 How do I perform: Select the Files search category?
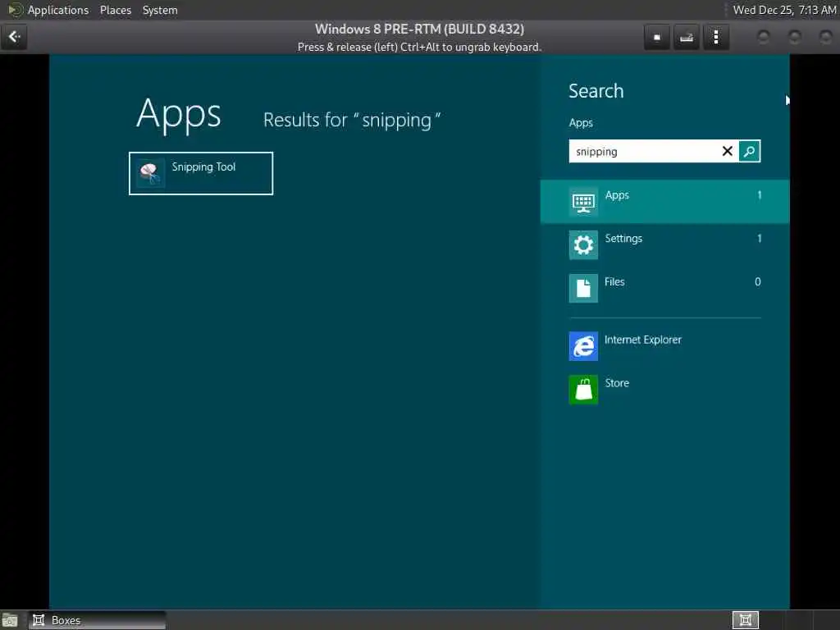coord(664,288)
